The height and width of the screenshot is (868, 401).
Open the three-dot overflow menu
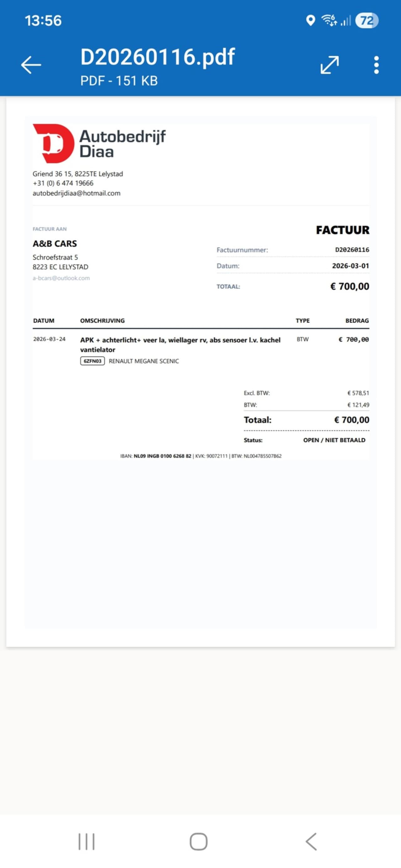[376, 65]
